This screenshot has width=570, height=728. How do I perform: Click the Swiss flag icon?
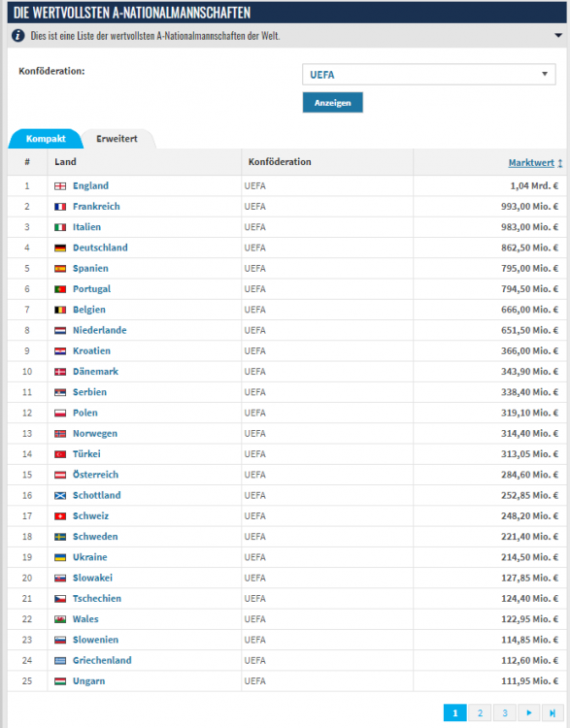(x=60, y=516)
